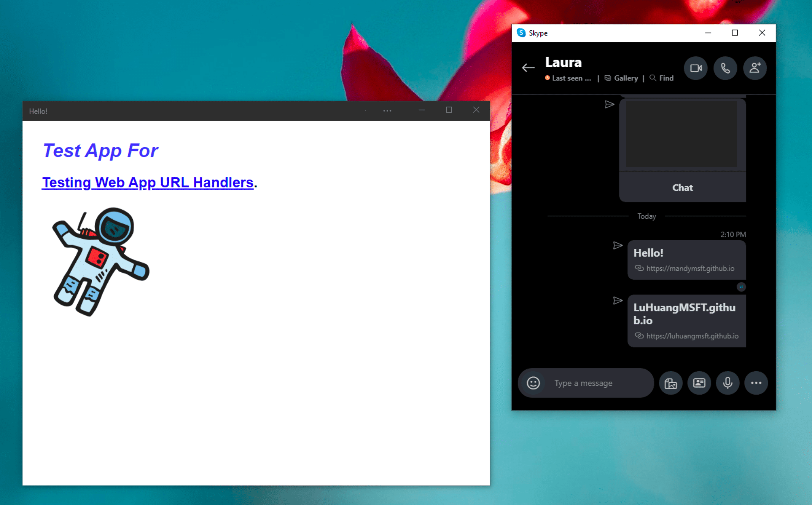This screenshot has width=812, height=505.
Task: Click the add contact icon in Skype
Action: click(755, 68)
